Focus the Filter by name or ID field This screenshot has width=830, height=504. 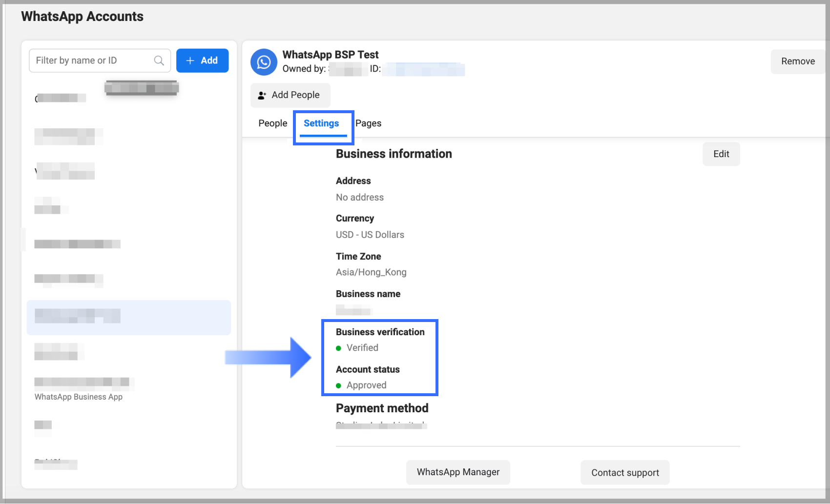(93, 60)
